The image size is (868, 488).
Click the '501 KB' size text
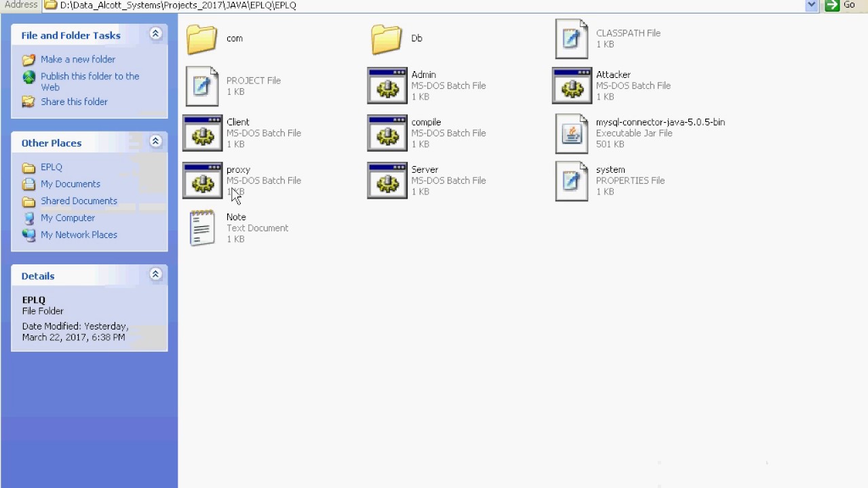pyautogui.click(x=610, y=144)
